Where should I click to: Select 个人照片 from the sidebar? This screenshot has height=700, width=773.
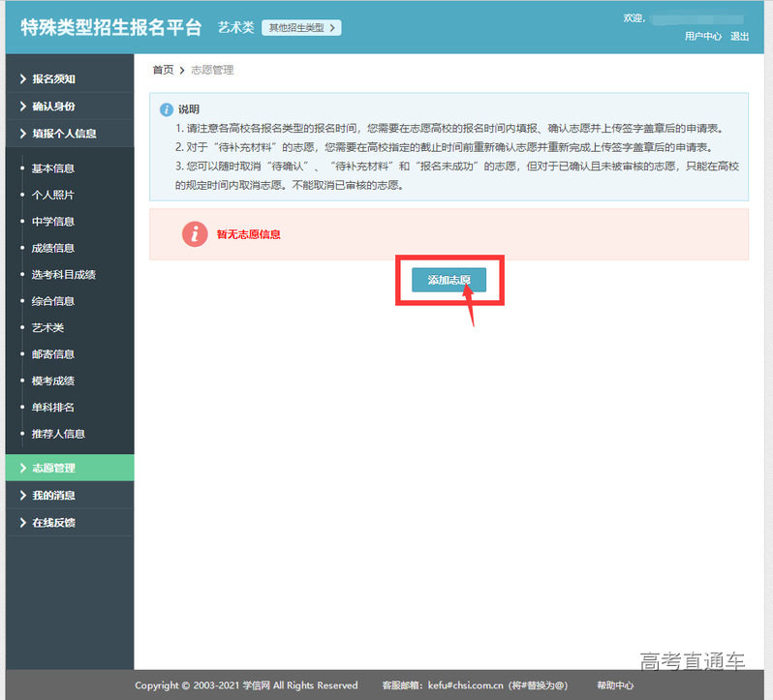point(53,195)
